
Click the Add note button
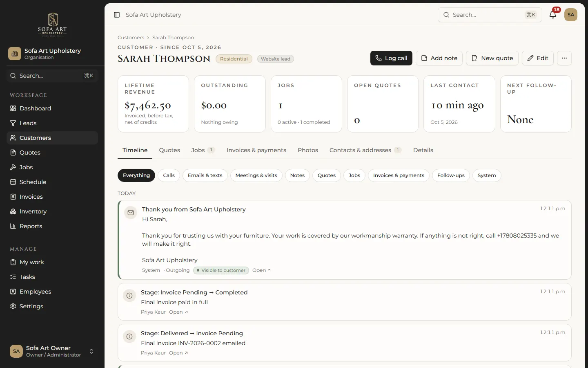tap(439, 58)
